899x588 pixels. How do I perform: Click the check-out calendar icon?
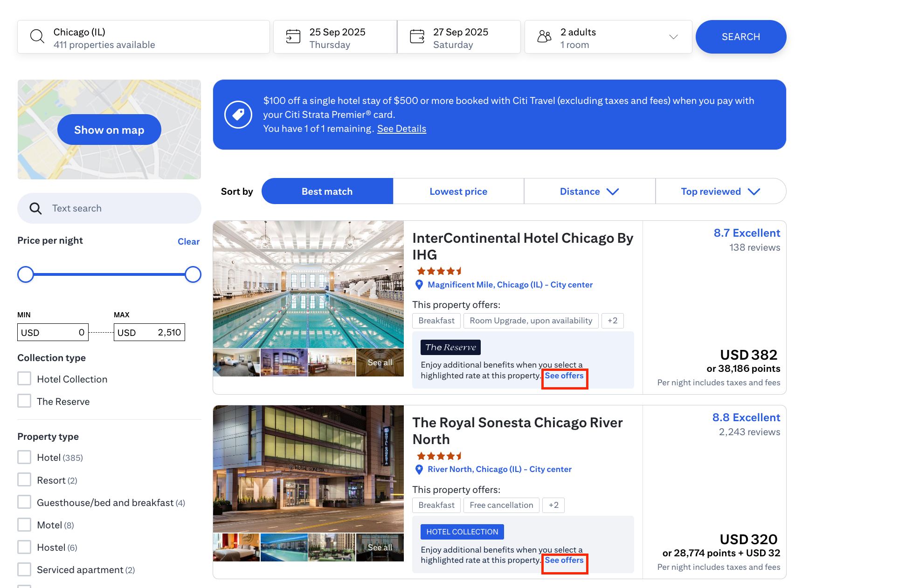tap(417, 36)
